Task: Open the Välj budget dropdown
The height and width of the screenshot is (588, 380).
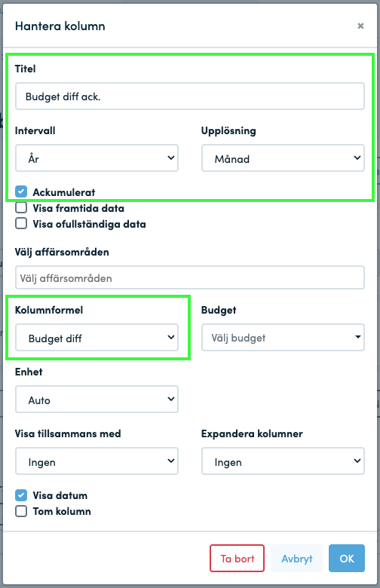Action: tap(283, 338)
